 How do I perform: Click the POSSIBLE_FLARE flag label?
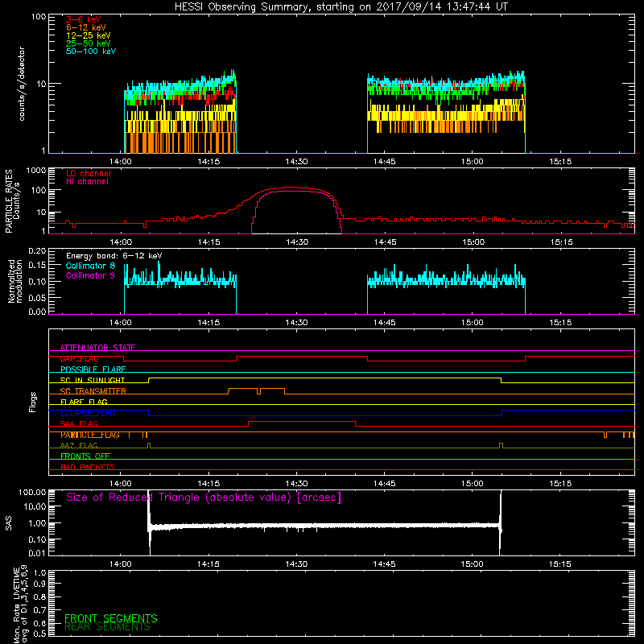(x=93, y=369)
